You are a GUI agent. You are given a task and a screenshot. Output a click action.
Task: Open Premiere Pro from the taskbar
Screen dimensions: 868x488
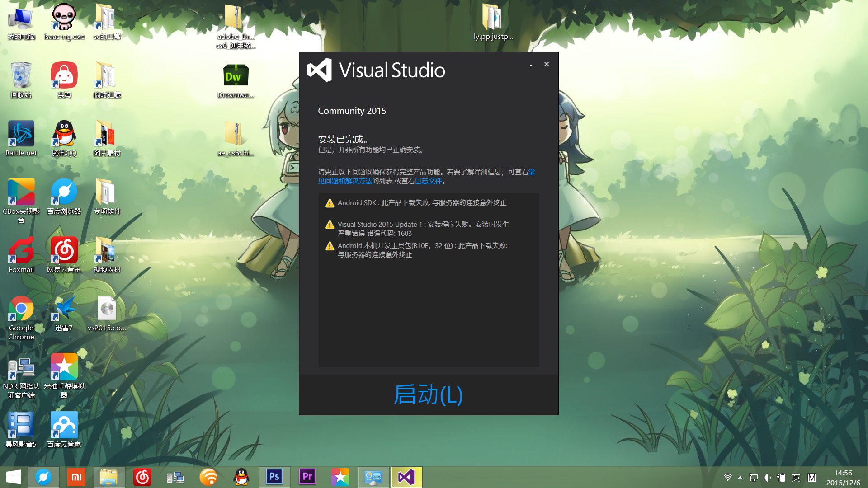coord(307,477)
